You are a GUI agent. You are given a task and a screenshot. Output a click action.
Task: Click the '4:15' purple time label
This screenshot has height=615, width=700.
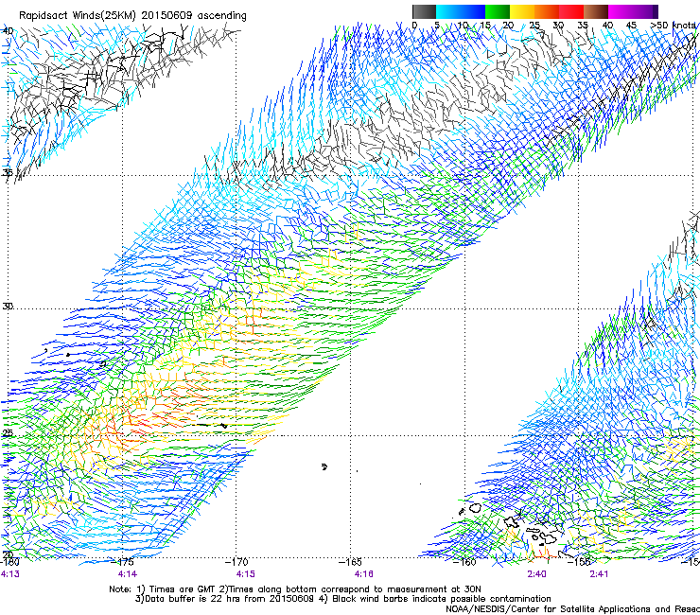(246, 574)
